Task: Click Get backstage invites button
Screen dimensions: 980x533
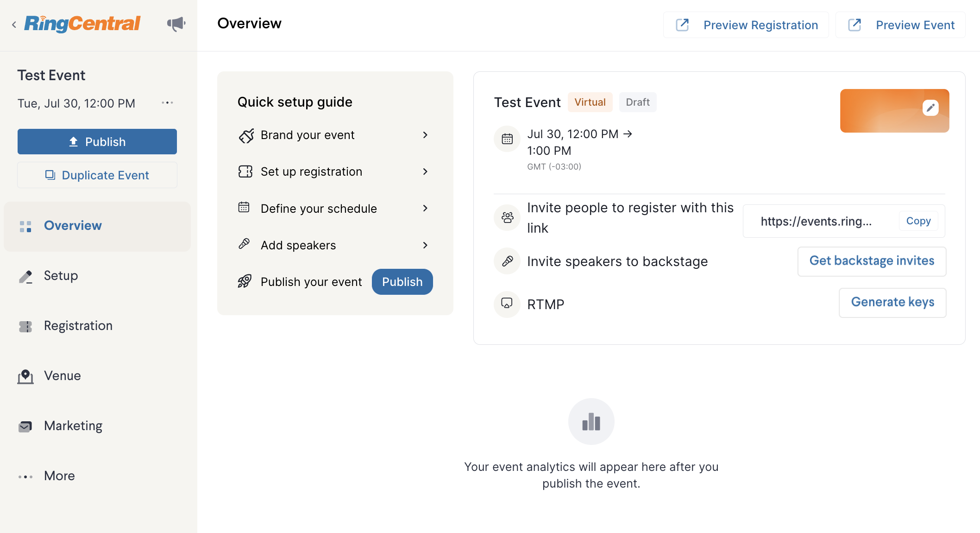Action: 872,261
